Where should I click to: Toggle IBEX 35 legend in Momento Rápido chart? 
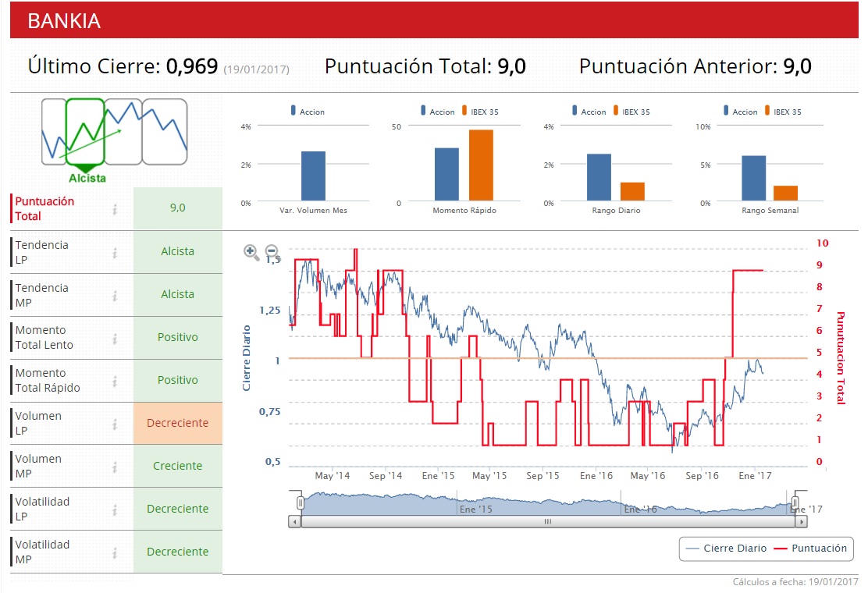[x=481, y=111]
